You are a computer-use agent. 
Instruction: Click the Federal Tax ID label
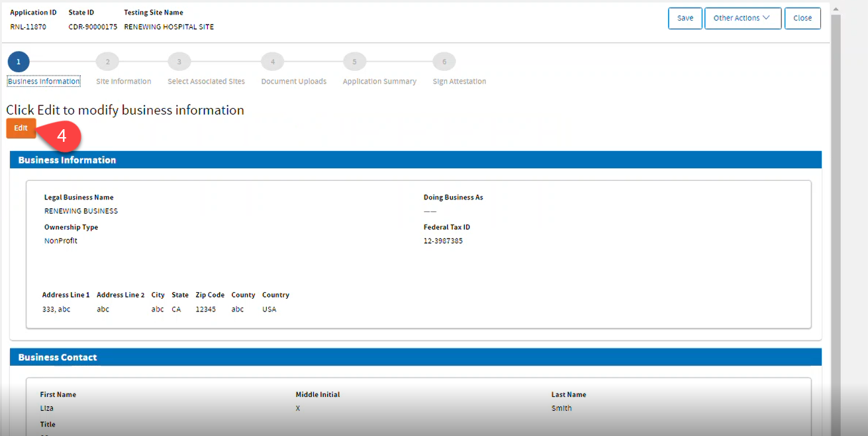(447, 227)
